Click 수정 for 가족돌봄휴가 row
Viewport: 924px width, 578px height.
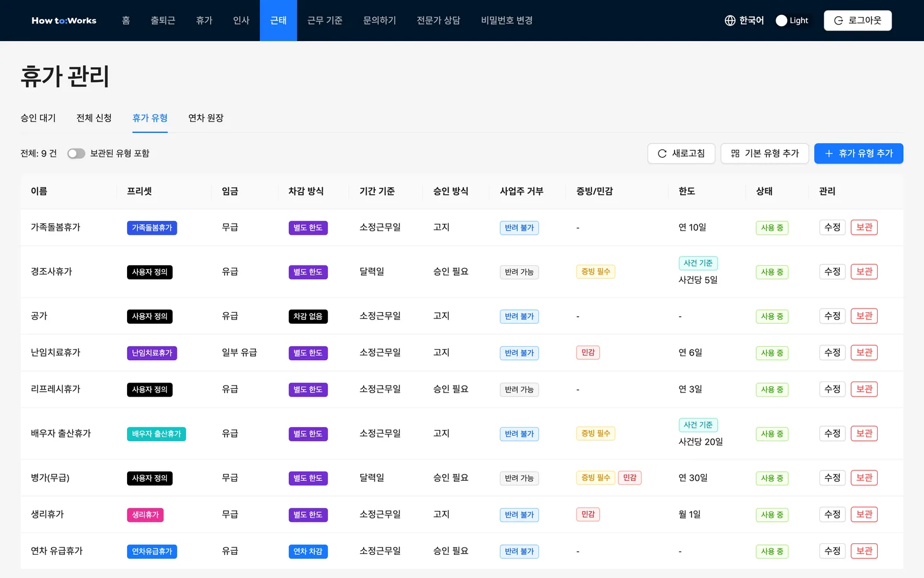pyautogui.click(x=832, y=227)
